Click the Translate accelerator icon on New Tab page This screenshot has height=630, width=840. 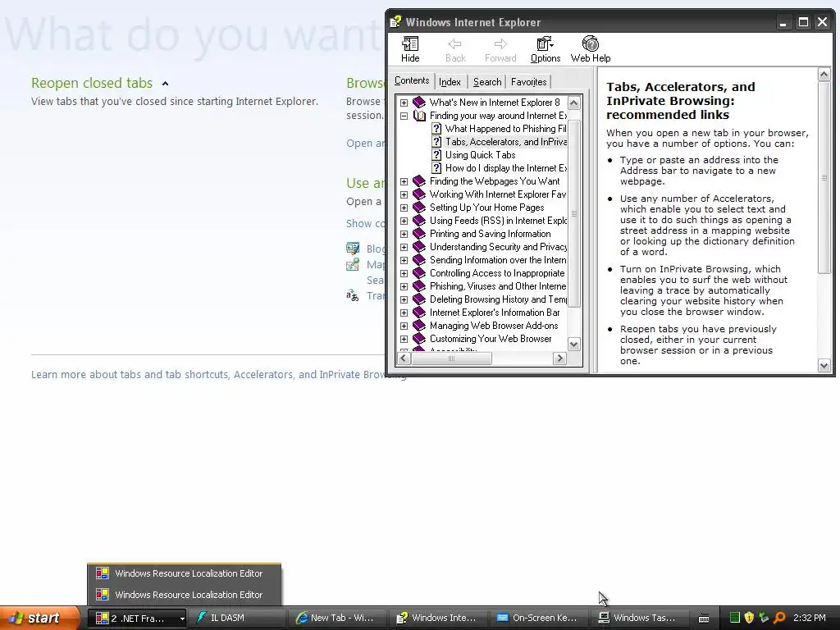tap(353, 295)
